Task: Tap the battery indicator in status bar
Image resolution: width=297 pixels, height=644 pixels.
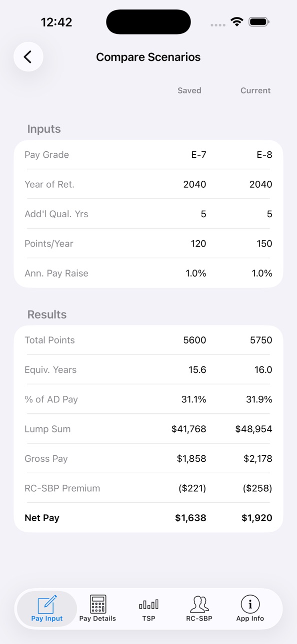Action: [x=259, y=22]
